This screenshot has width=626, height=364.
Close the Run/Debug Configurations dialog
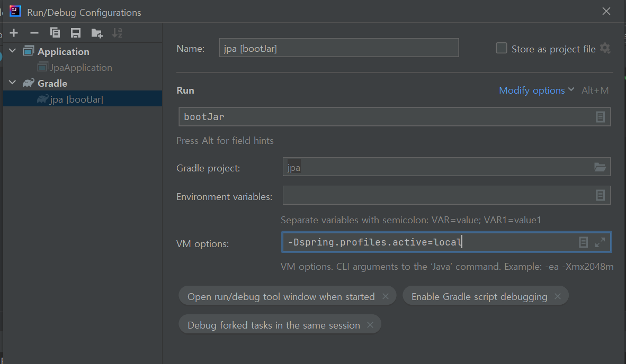[606, 11]
